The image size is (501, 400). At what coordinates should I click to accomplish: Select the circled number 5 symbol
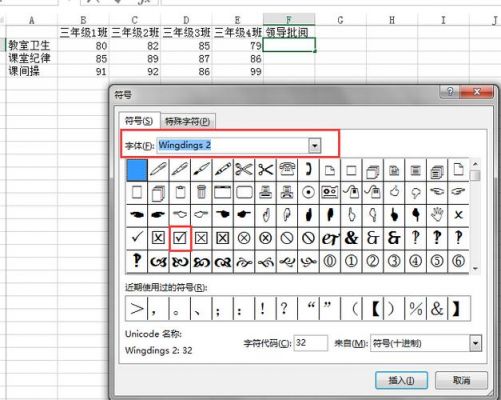[x=437, y=261]
